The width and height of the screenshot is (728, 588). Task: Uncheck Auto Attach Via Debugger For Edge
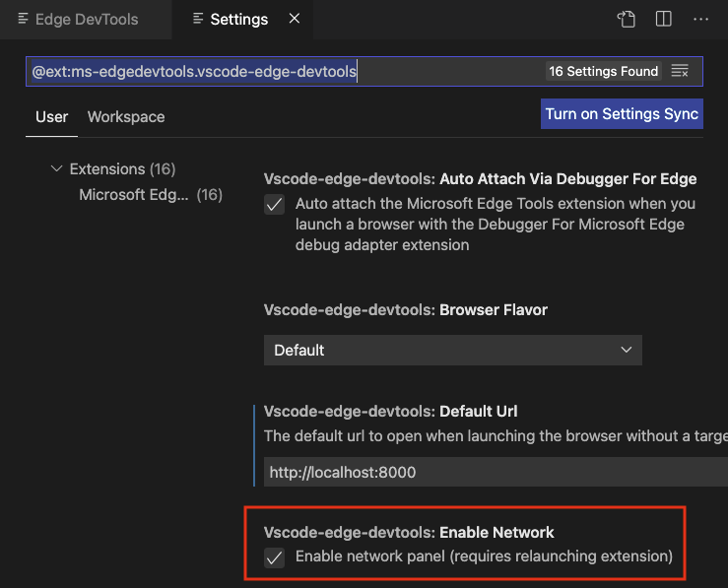point(274,204)
